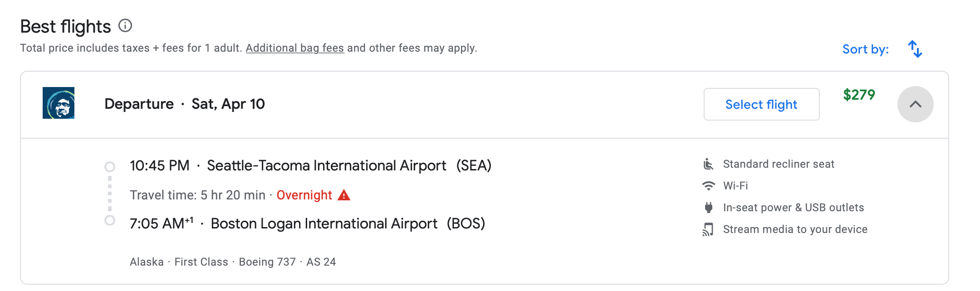Viewport: 980px width, 291px height.
Task: Click the Best flights info icon
Action: click(126, 26)
